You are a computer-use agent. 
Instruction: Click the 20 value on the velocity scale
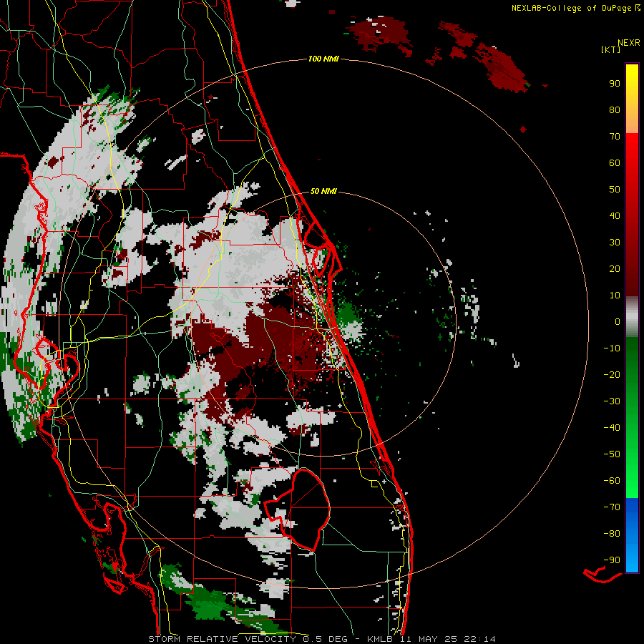615,269
